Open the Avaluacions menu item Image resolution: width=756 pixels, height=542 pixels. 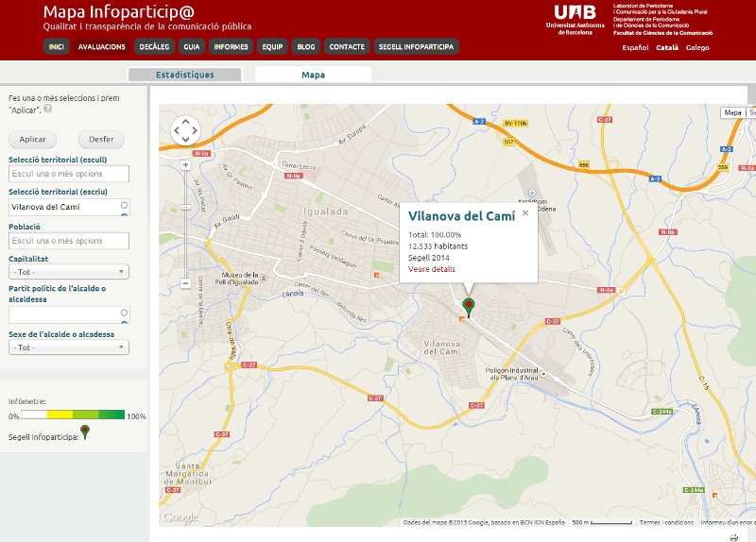[x=101, y=46]
